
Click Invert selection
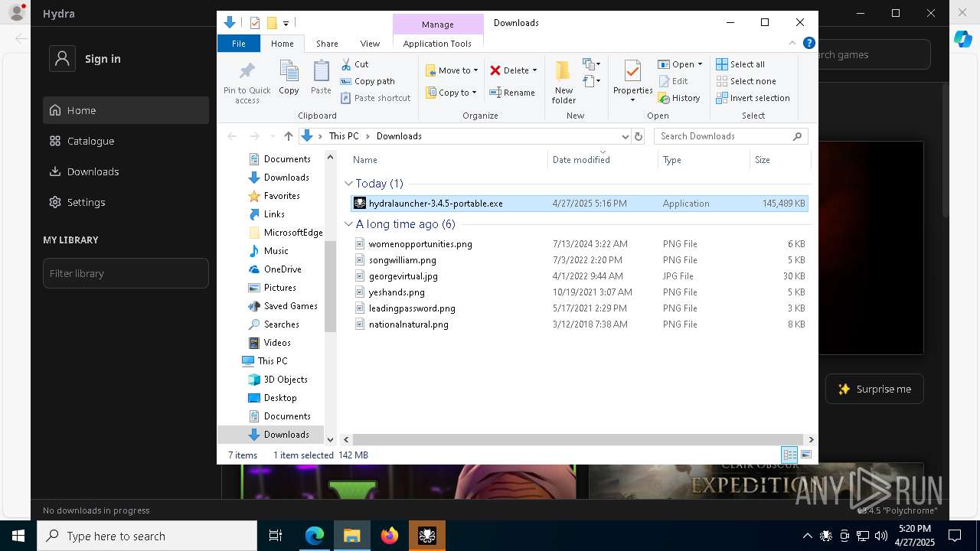click(753, 98)
